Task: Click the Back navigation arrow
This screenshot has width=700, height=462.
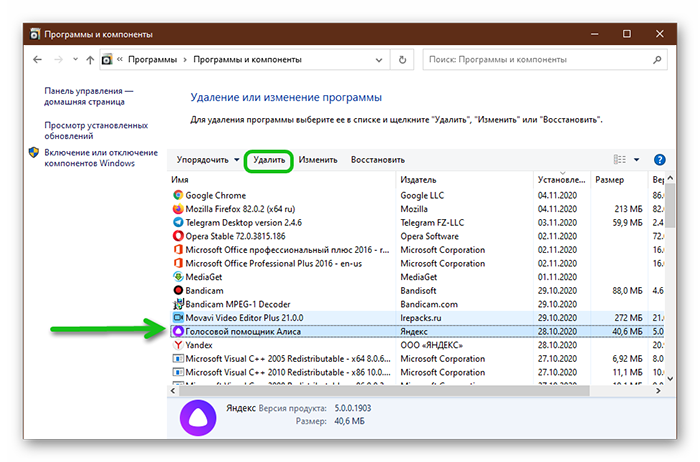Action: coord(38,59)
